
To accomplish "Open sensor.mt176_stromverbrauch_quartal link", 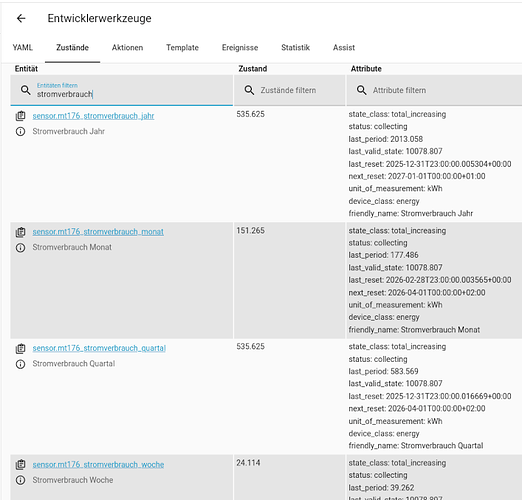I will [99, 348].
